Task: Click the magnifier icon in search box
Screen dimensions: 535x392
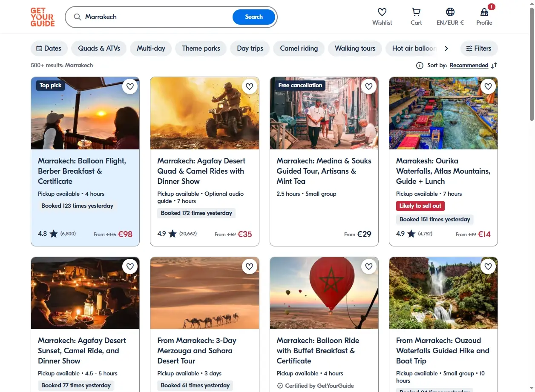Action: (78, 17)
